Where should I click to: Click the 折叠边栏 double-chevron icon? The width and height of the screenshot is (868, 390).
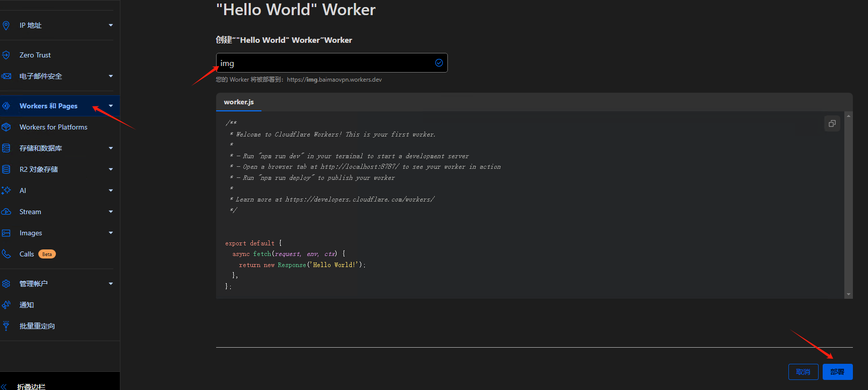4,387
